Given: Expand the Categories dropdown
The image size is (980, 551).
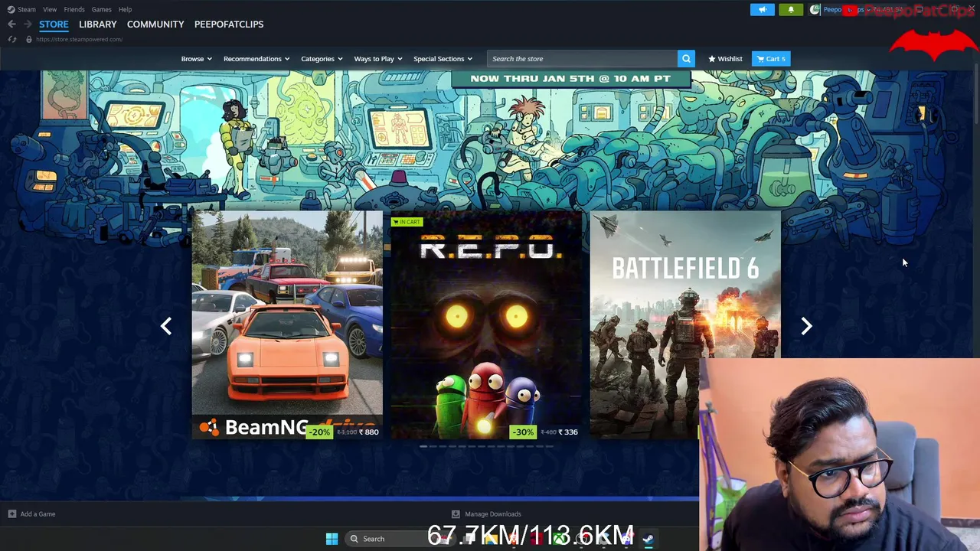Looking at the screenshot, I should 322,59.
